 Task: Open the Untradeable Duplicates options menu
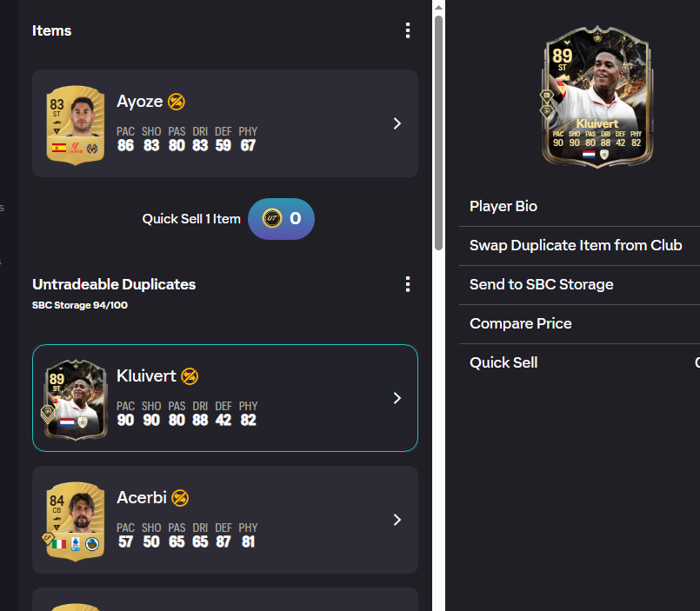(x=408, y=284)
